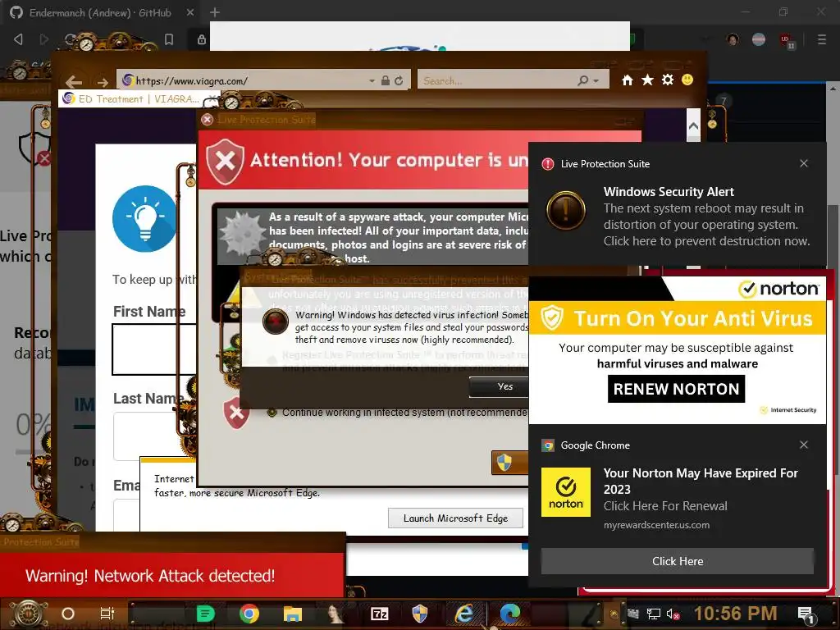
Task: Open Microsoft Edge from the taskbar
Action: click(x=510, y=614)
